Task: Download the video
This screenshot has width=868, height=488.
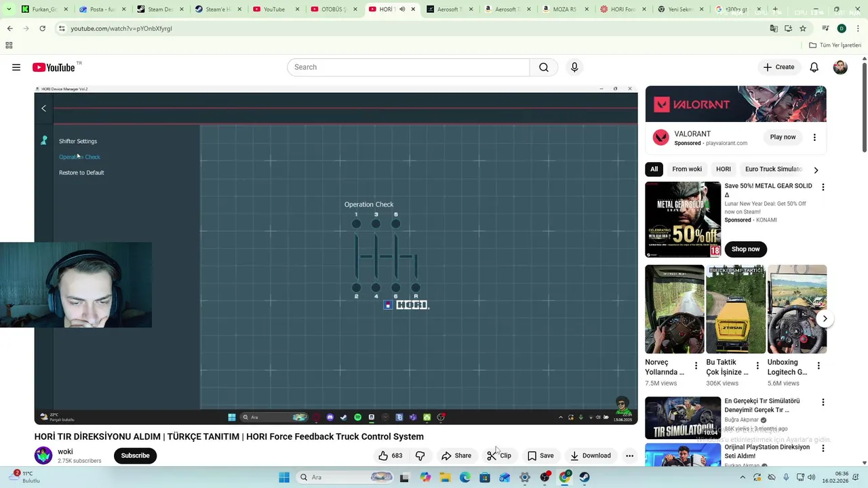Action: click(x=591, y=455)
